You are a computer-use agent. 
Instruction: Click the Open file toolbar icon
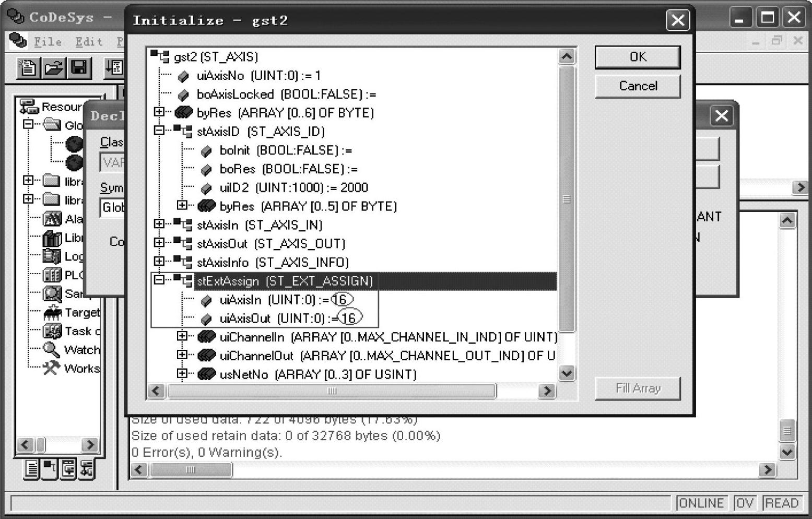pos(53,68)
